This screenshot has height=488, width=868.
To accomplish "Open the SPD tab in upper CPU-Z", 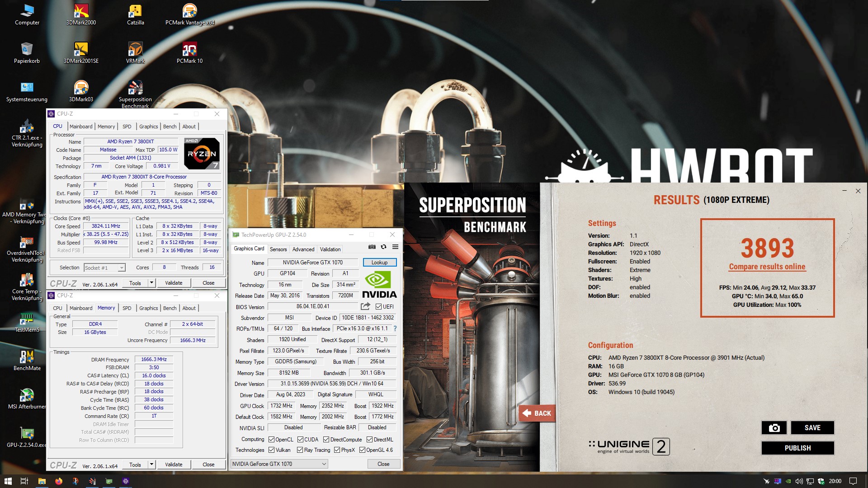I will coord(127,127).
